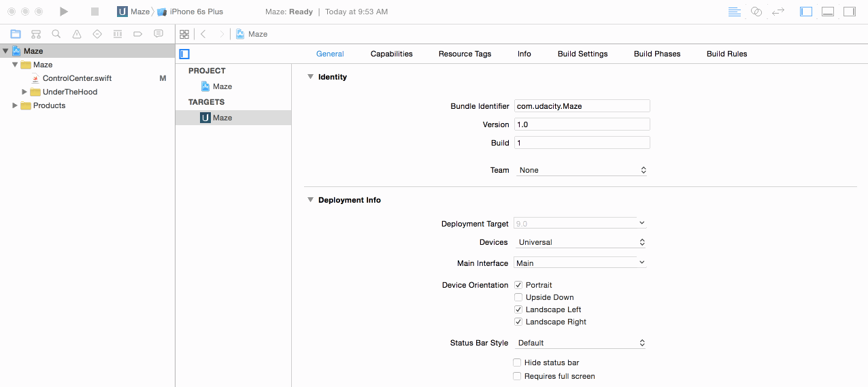Screen dimensions: 868x387
Task: Switch to the General tab
Action: tap(330, 54)
